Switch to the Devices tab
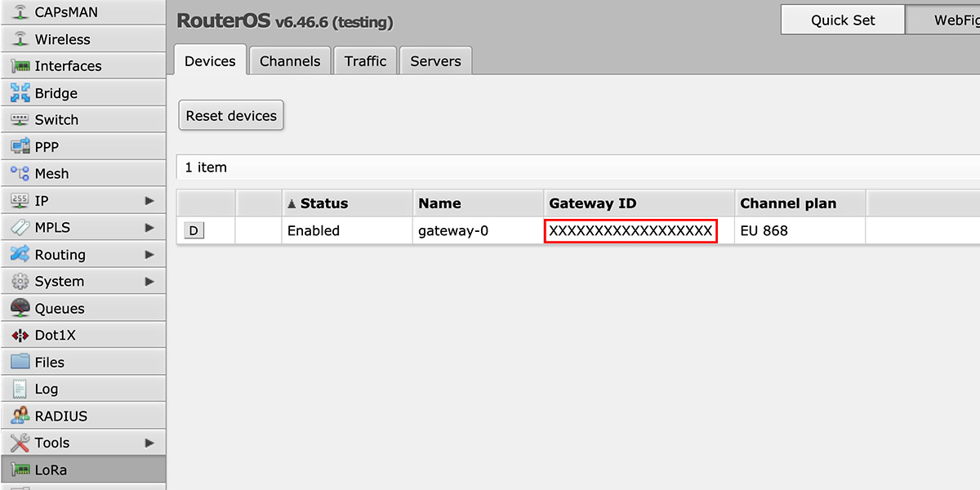980x490 pixels. click(210, 61)
